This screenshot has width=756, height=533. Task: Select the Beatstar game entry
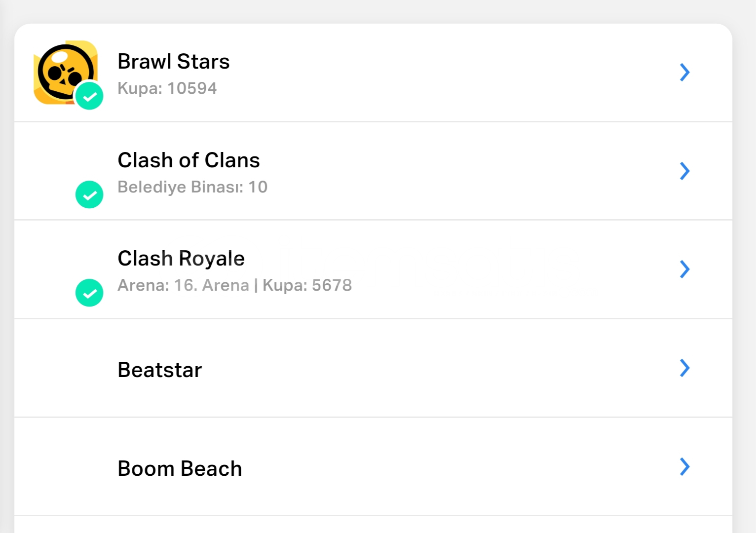160,370
